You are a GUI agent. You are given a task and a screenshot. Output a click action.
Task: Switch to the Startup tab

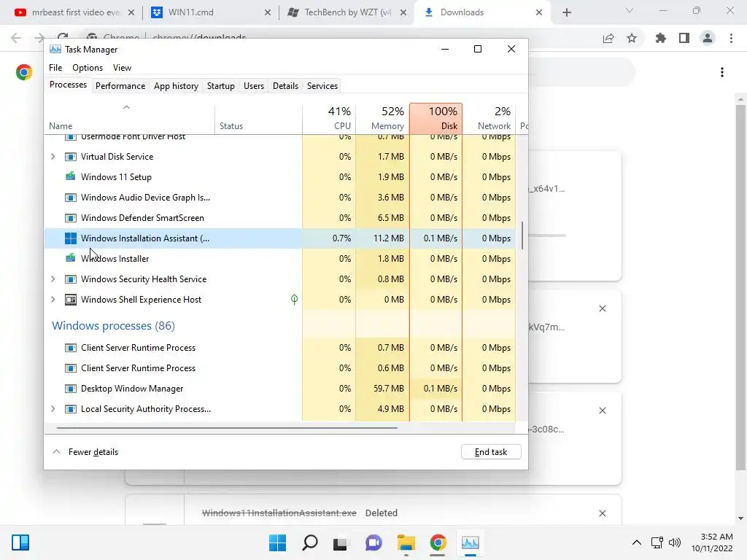point(220,86)
